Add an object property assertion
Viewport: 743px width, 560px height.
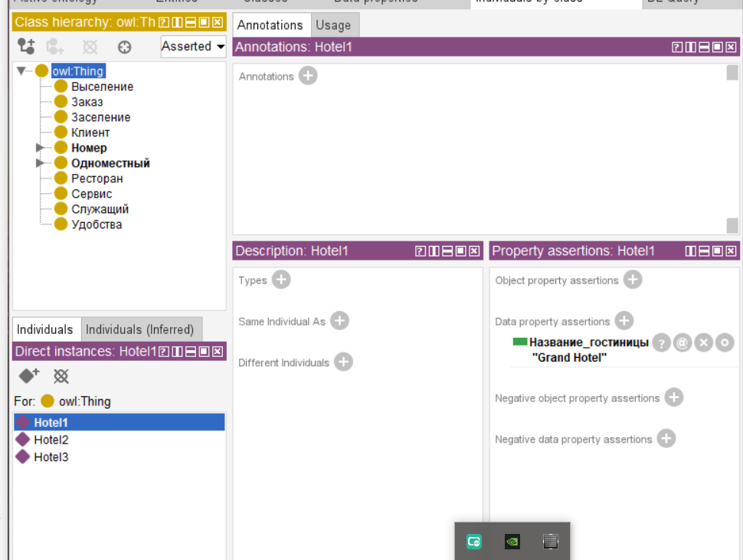coord(633,280)
